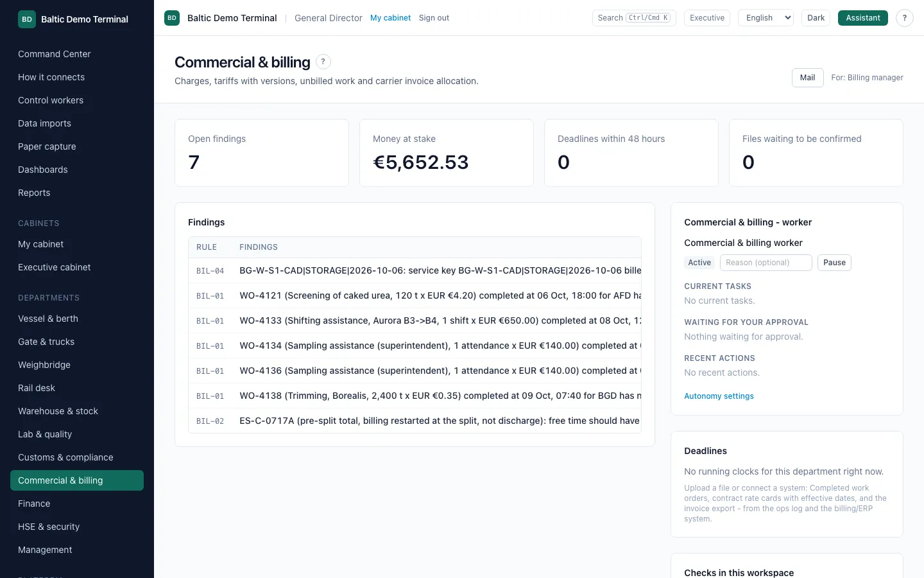The height and width of the screenshot is (578, 924).
Task: Open the English language dropdown
Action: (x=766, y=18)
